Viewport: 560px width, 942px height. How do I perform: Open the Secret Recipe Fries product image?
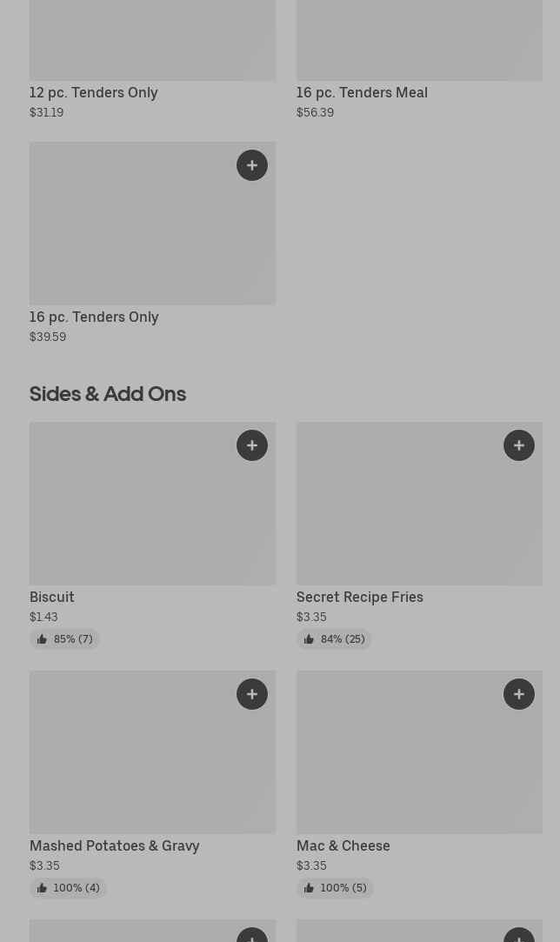pos(409,513)
